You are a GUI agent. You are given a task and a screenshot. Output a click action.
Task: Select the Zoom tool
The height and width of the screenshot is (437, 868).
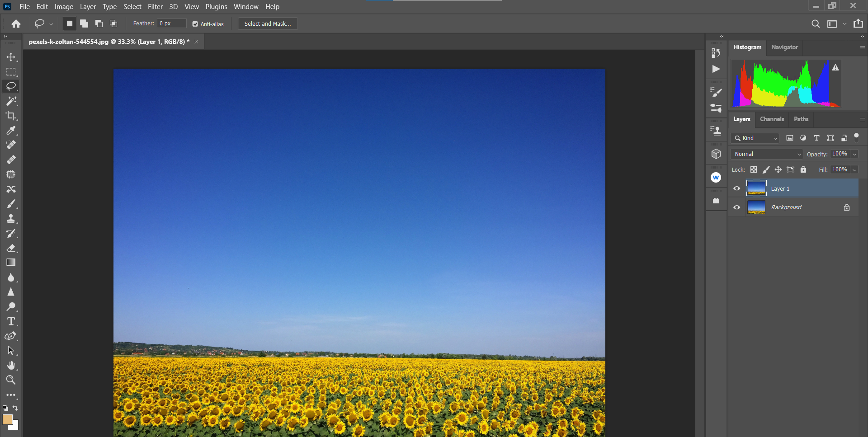[11, 380]
